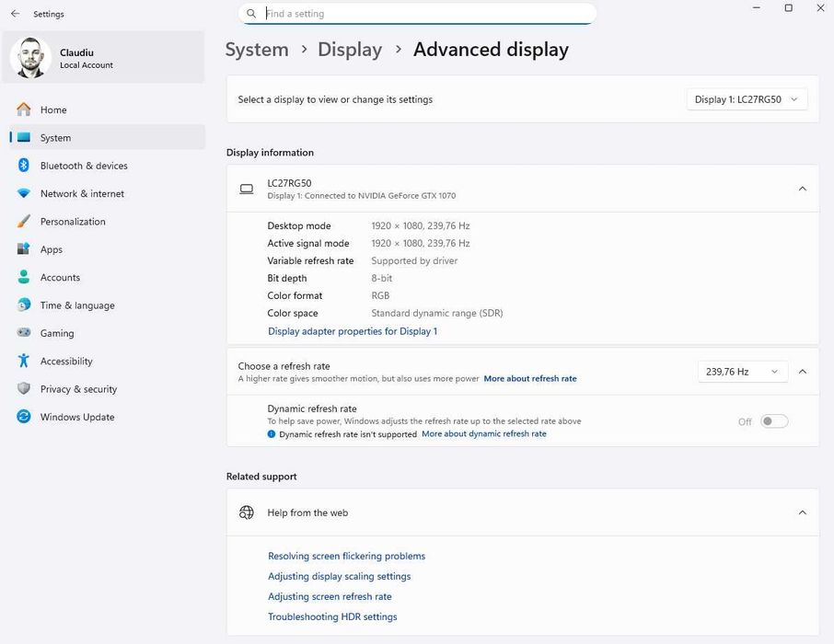Minimize the Settings window
834x644 pixels.
(x=757, y=8)
